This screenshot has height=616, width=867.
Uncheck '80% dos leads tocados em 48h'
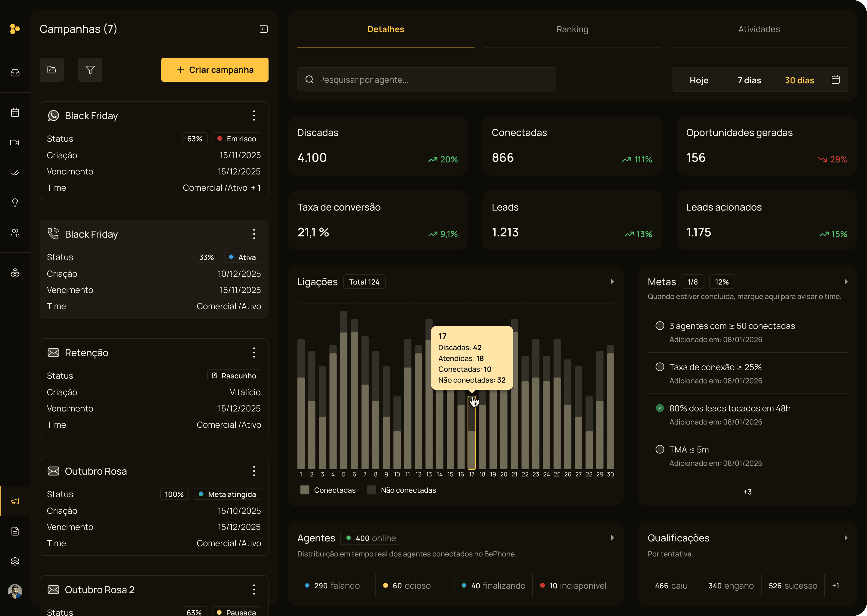coord(660,408)
